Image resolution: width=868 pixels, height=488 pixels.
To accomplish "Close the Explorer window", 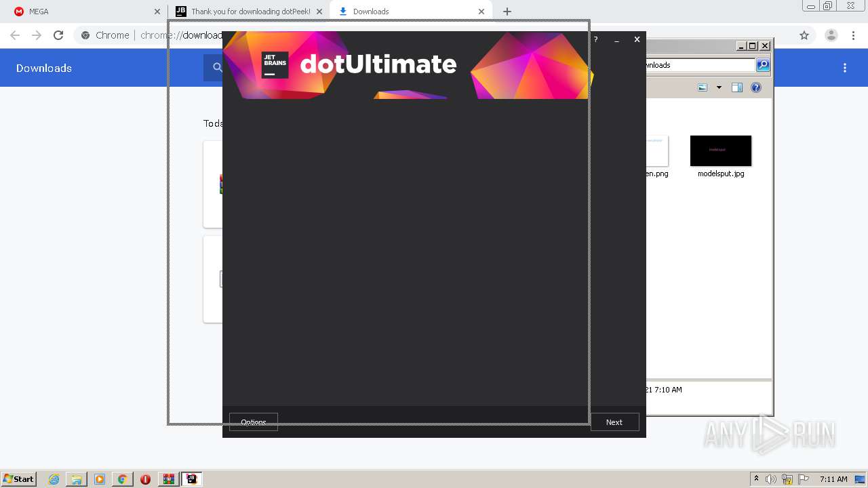I will [x=765, y=46].
